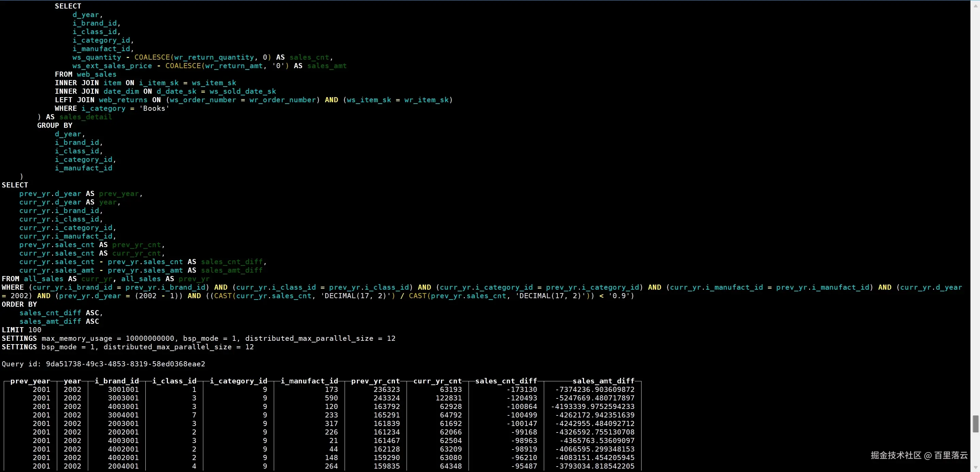Click the web_returns table name
Viewport: 980px width, 472px height.
(x=123, y=100)
